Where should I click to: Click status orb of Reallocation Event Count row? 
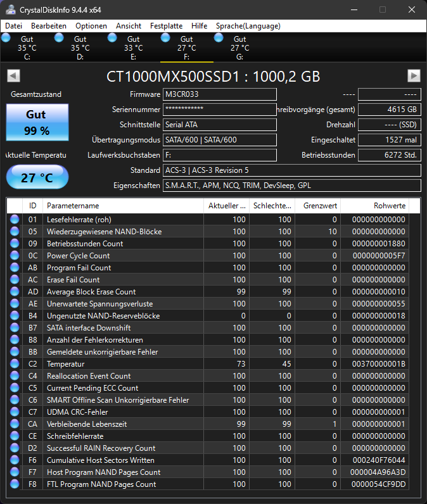click(15, 375)
